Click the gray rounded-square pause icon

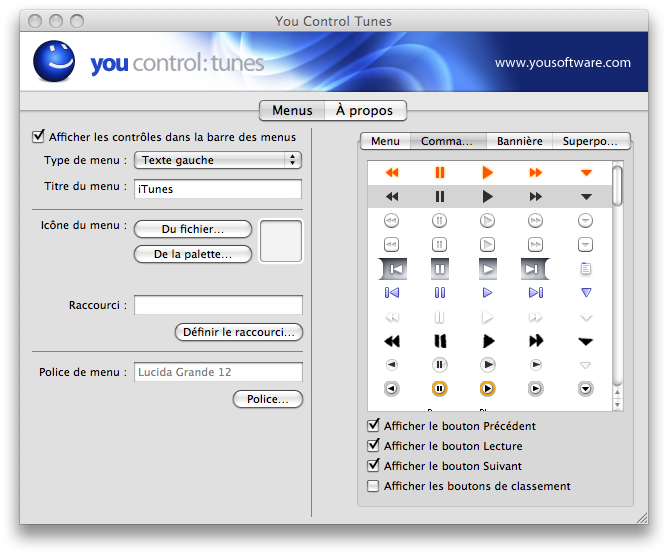point(440,245)
